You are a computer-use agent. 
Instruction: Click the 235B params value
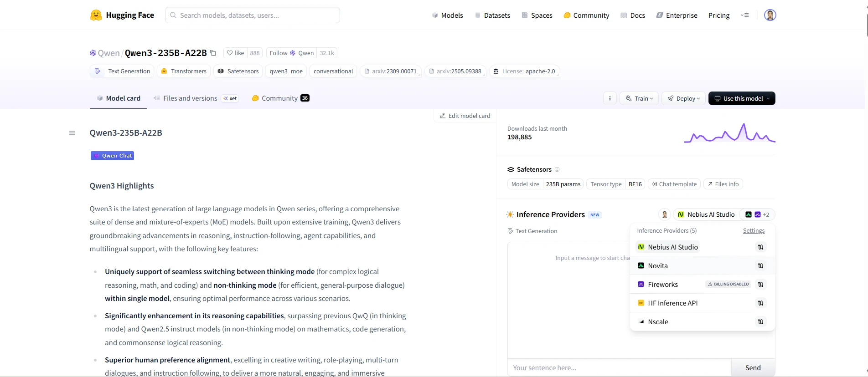click(x=563, y=184)
